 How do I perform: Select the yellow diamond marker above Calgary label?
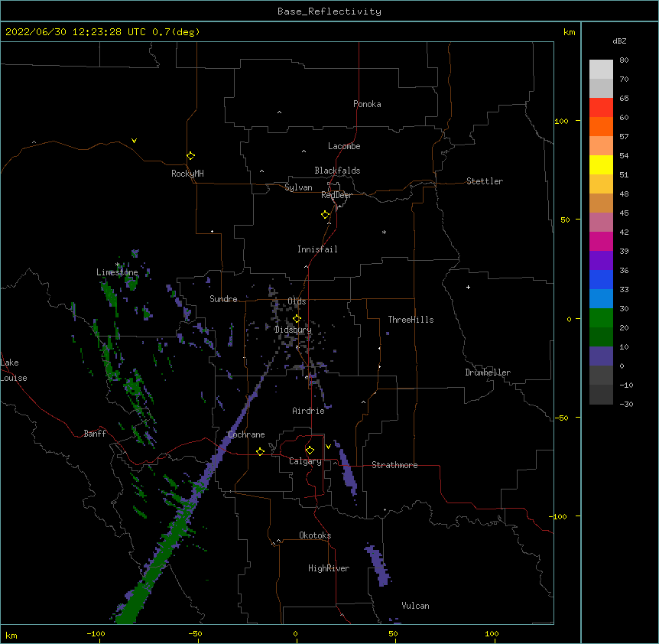coord(310,450)
